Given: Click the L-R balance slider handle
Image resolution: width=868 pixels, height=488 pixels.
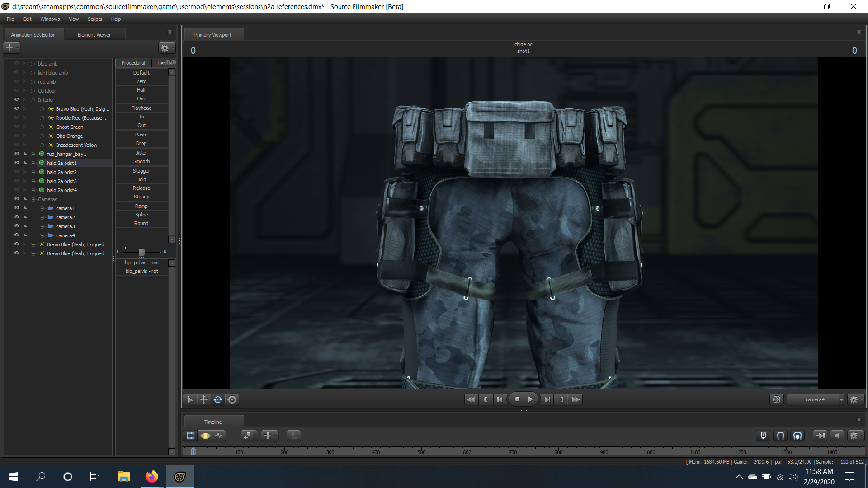Looking at the screenshot, I should [142, 252].
